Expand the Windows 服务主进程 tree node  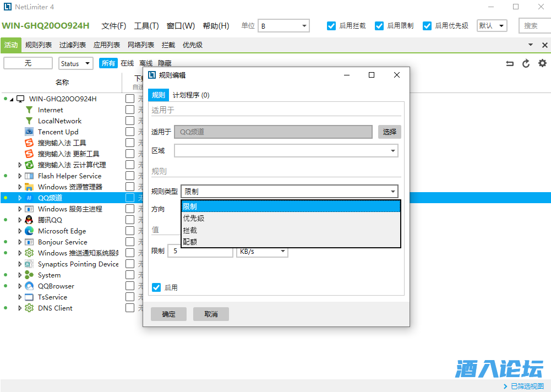[20, 209]
